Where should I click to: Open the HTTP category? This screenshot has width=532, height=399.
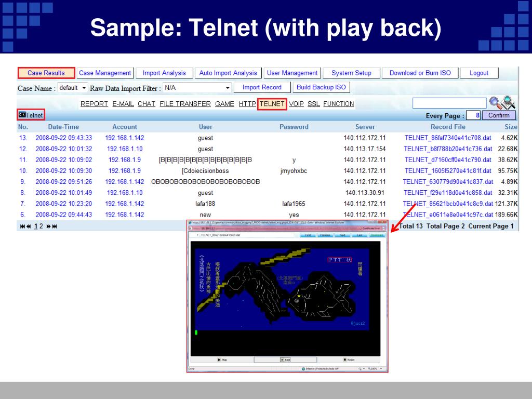click(x=247, y=104)
